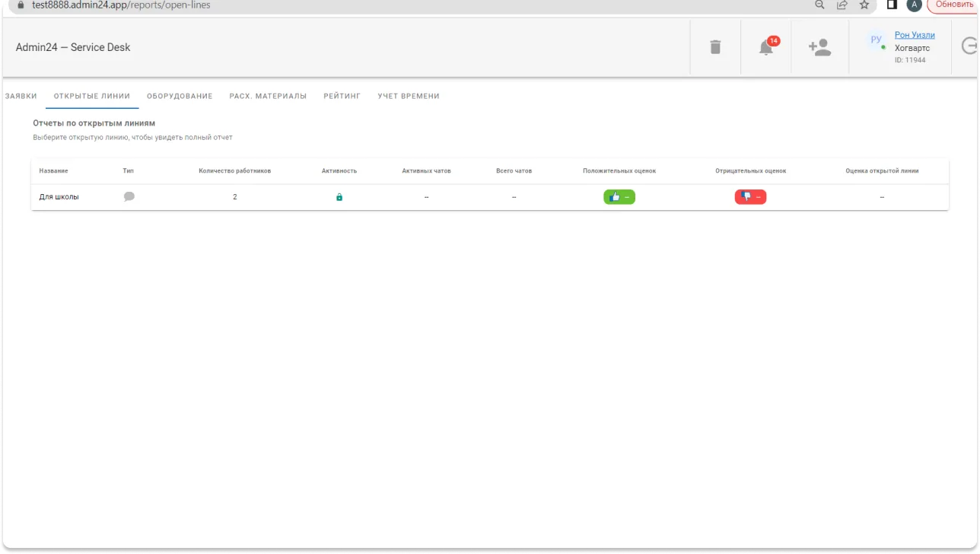Click chat bubble type icon for Для школы
This screenshot has height=554, width=980.
(x=129, y=196)
